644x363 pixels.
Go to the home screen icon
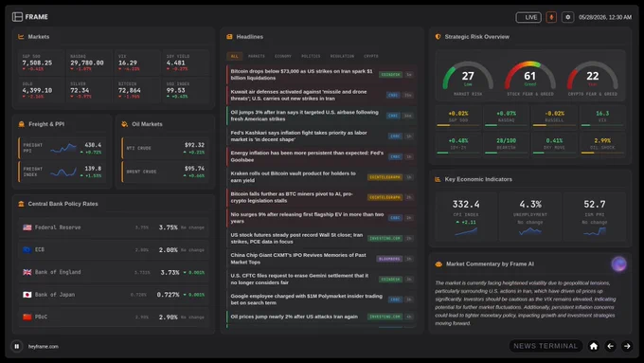pos(594,346)
